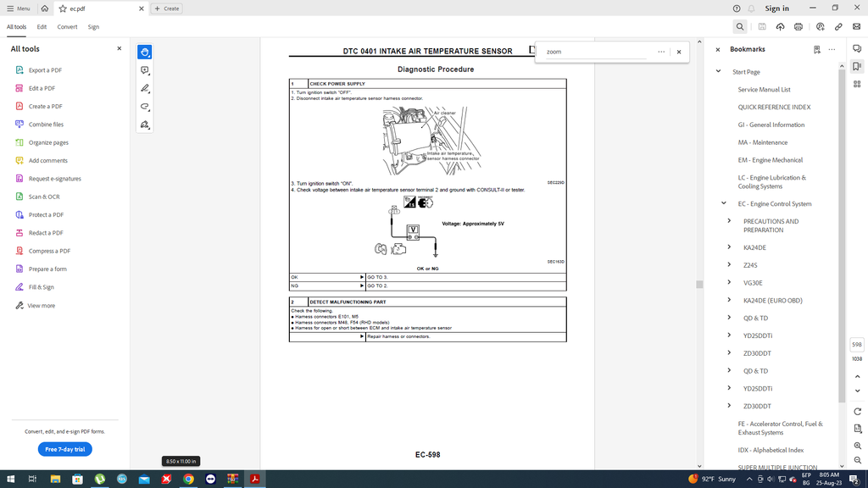Viewport: 868px width, 488px height.
Task: Toggle the bookmarks panel icon on right rail
Action: (x=857, y=66)
